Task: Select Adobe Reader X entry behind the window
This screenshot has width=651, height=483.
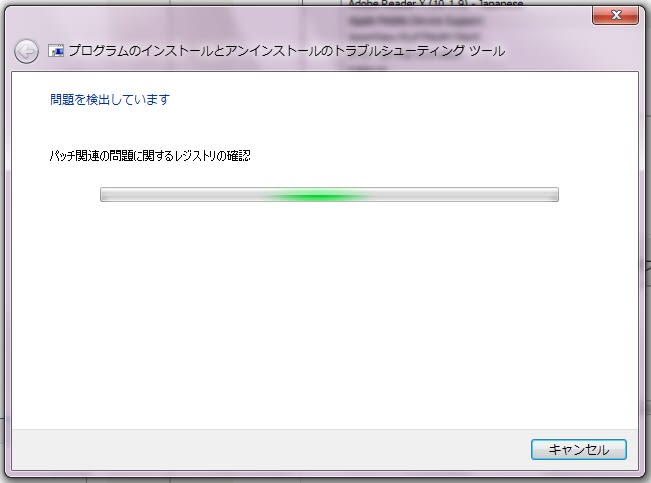Action: pos(436,4)
